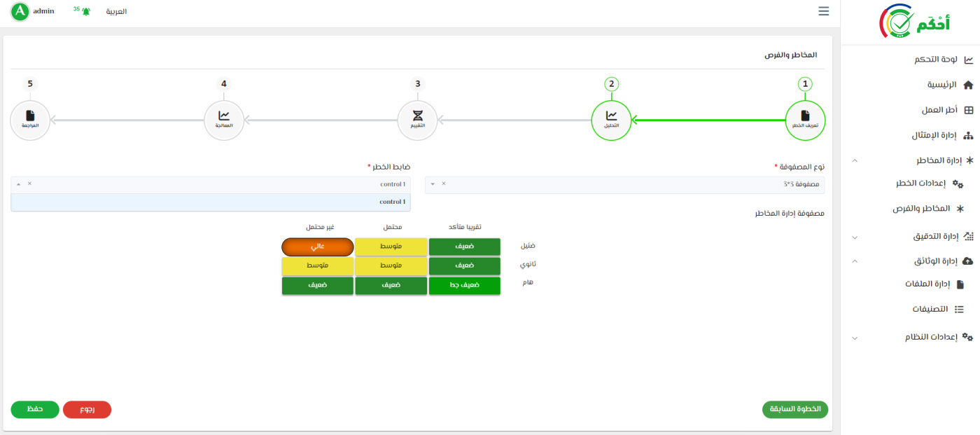980x435 pixels.
Task: Click the admin username
Action: tap(43, 11)
